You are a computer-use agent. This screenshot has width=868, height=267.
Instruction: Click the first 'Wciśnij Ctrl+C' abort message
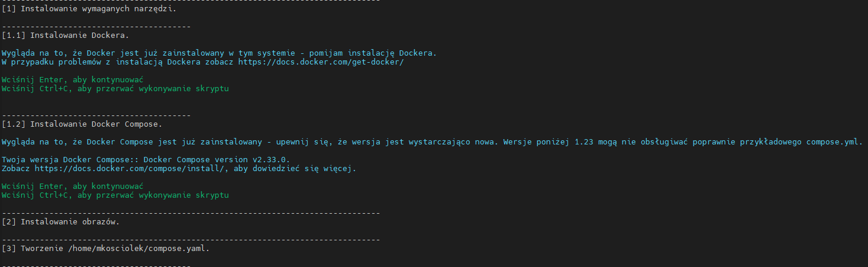[115, 89]
